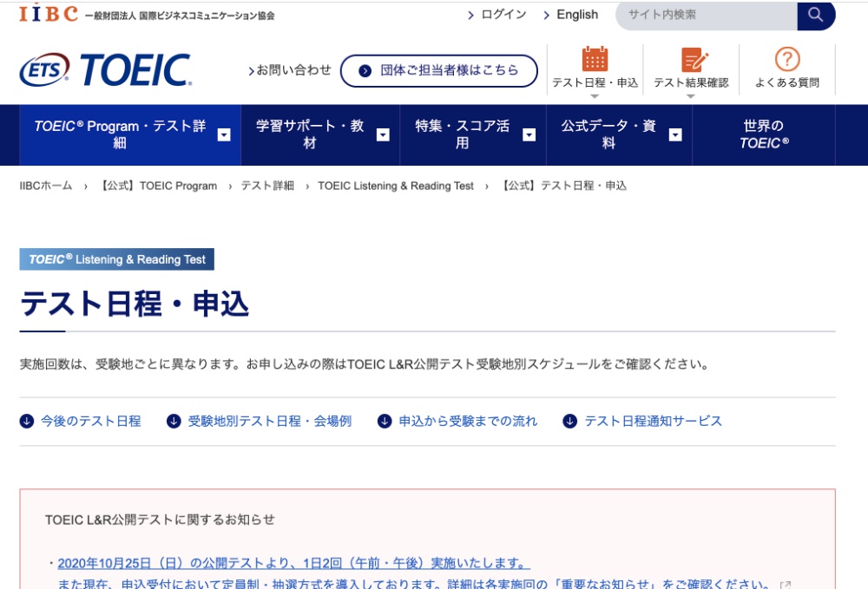Viewport: 868px width, 589px height.
Task: Jump to 今後のテスト日程 section
Action: coord(91,422)
